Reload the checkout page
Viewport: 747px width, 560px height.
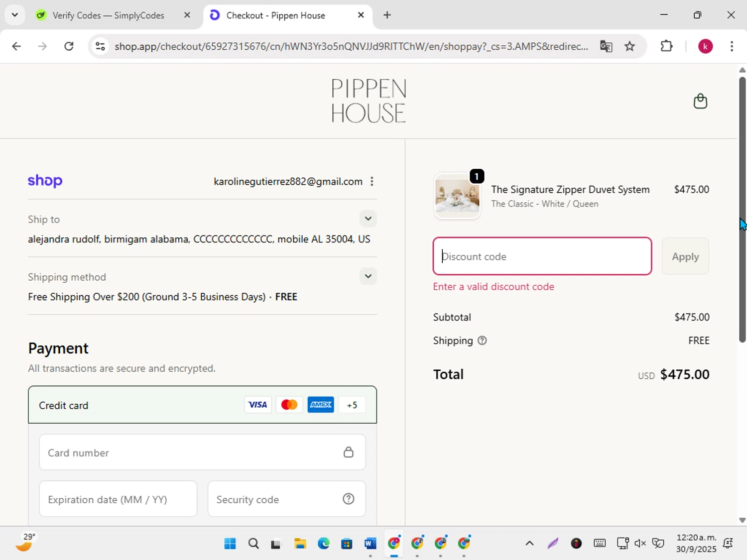point(69,46)
